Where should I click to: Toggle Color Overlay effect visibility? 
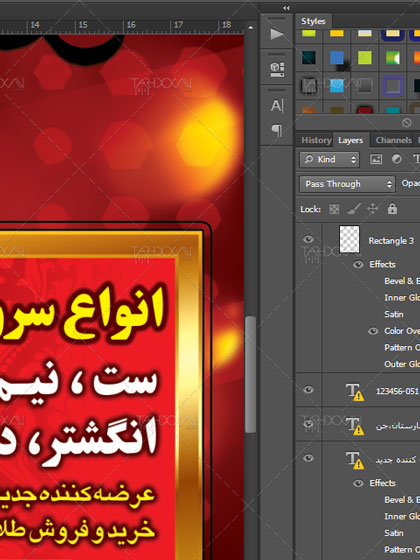click(373, 331)
